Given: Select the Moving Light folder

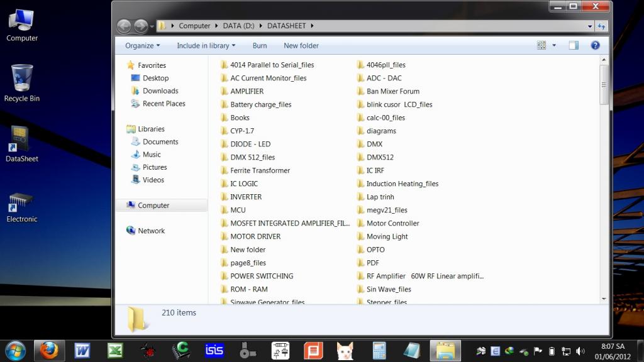Looking at the screenshot, I should pos(387,236).
